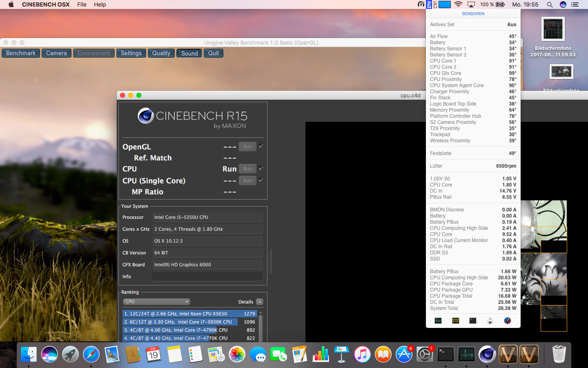Open the AirPlay display menu icon
Image resolution: width=588 pixels, height=368 pixels.
(471, 4)
